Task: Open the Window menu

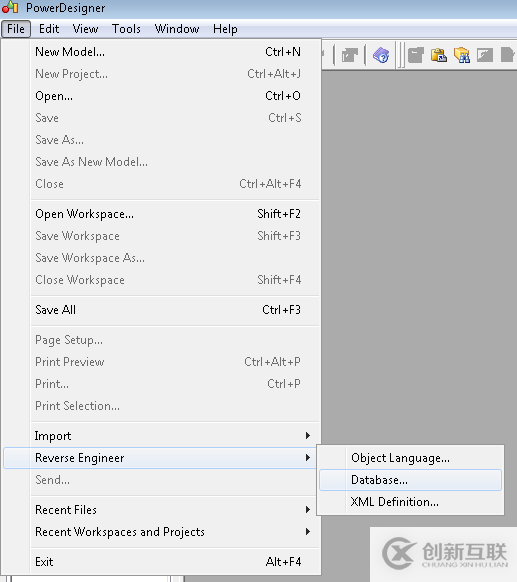Action: [177, 29]
